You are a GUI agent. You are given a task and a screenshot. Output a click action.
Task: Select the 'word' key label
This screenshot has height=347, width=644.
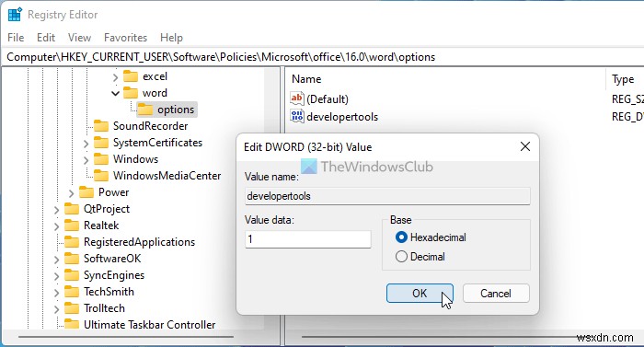(x=155, y=93)
